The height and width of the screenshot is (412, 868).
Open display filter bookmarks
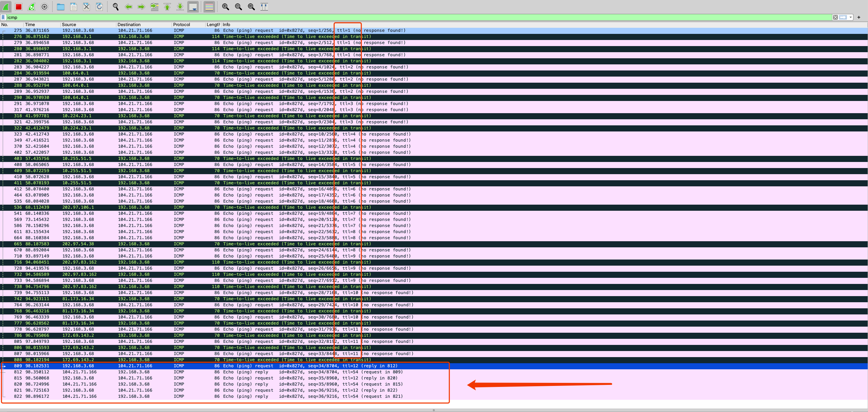click(3, 17)
